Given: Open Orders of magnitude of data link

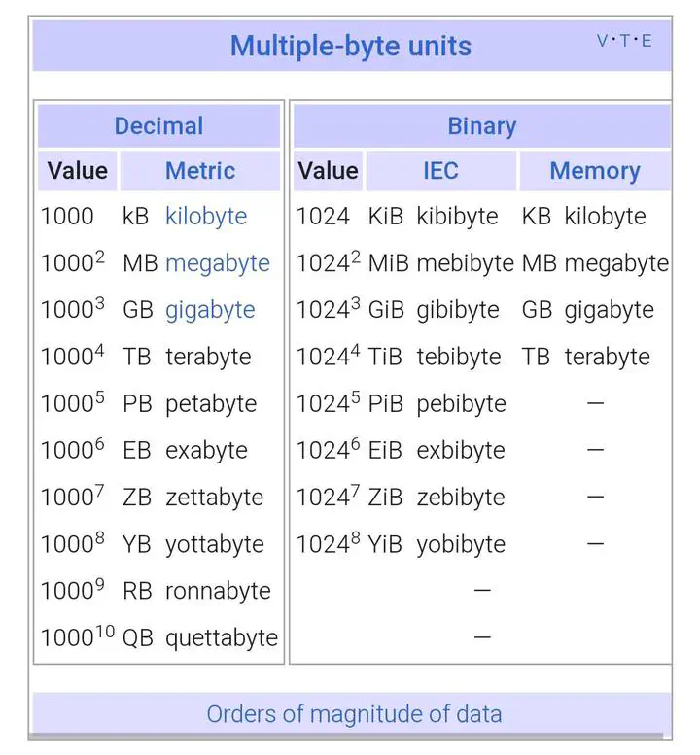Looking at the screenshot, I should [354, 714].
